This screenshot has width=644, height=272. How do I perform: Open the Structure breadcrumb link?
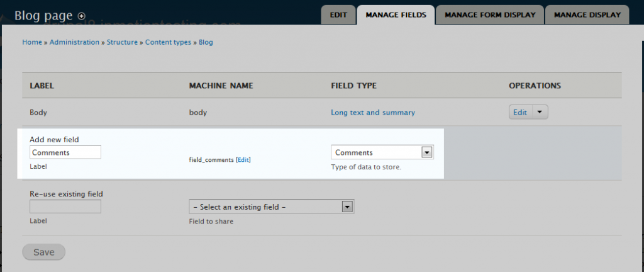(122, 42)
